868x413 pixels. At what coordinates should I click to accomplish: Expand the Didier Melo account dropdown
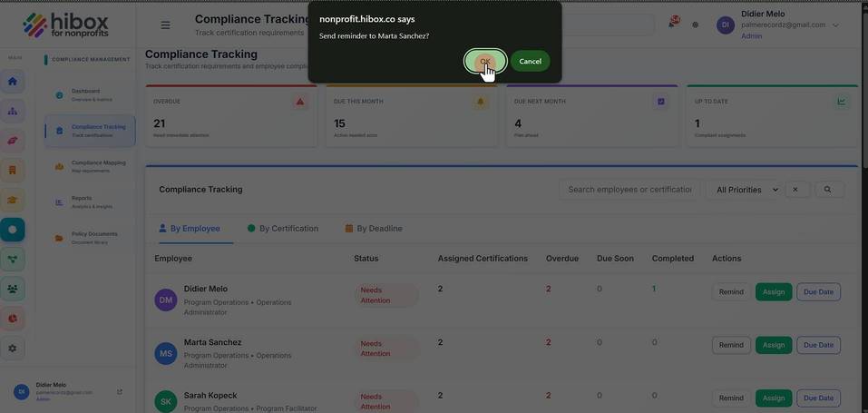point(835,25)
